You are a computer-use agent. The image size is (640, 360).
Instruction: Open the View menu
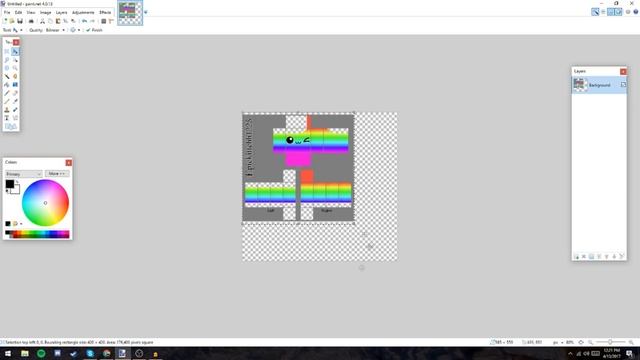pyautogui.click(x=31, y=12)
